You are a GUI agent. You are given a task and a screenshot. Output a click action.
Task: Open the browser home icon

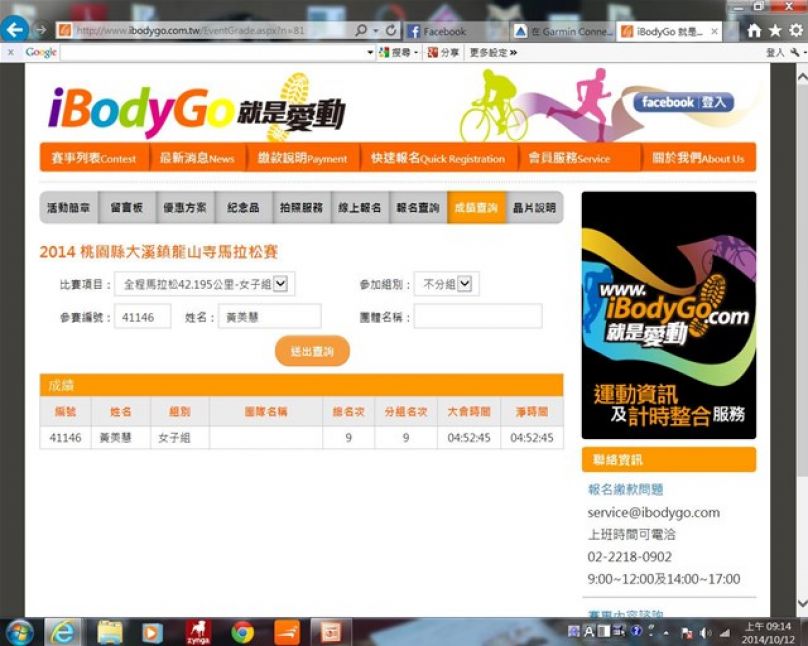coord(754,31)
